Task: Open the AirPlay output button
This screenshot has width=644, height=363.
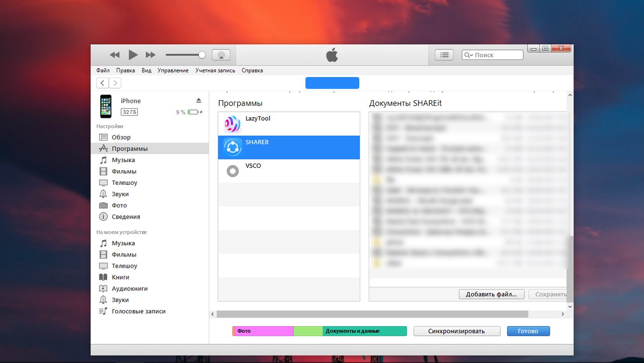Action: point(221,55)
